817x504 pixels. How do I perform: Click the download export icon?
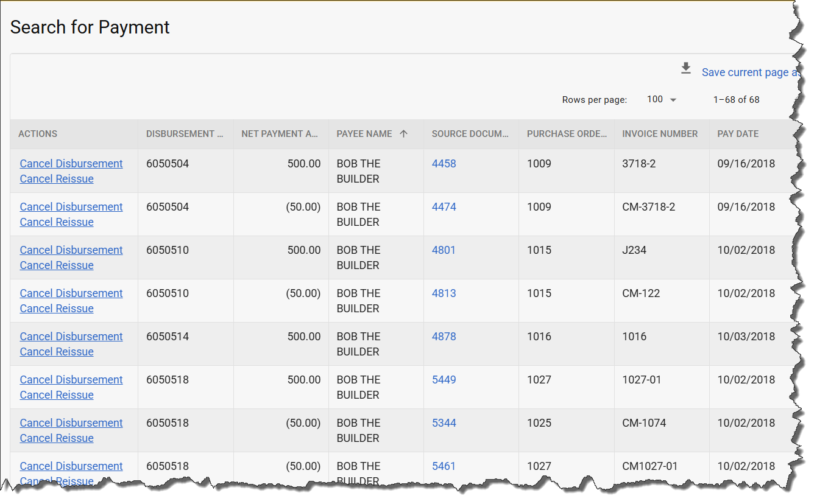pyautogui.click(x=685, y=69)
